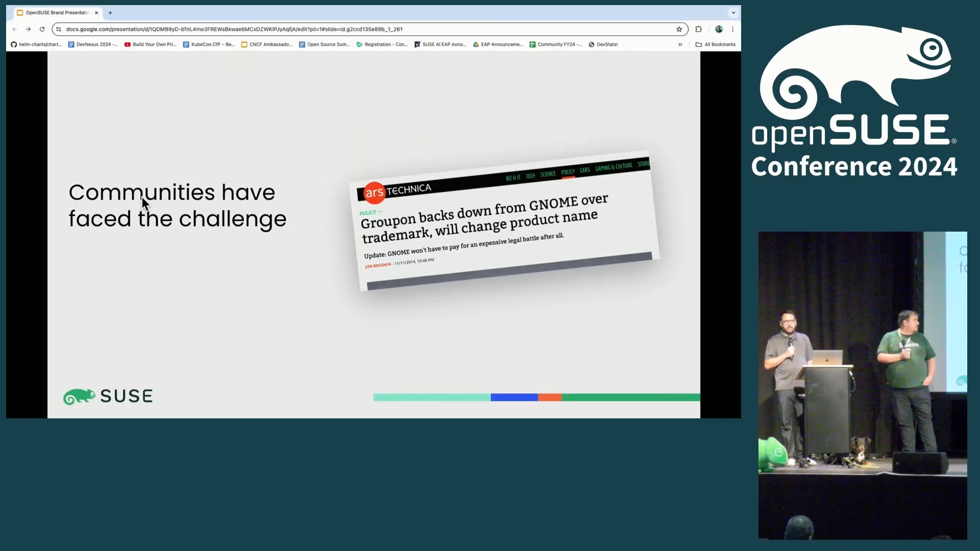Screen dimensions: 980x551
Task: Expand the tab search dropdown arrow
Action: click(733, 13)
